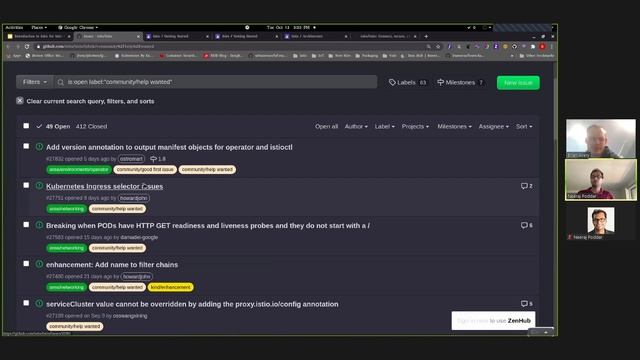Click the ZenHub sign-in banner
The image size is (640, 360).
pyautogui.click(x=493, y=320)
